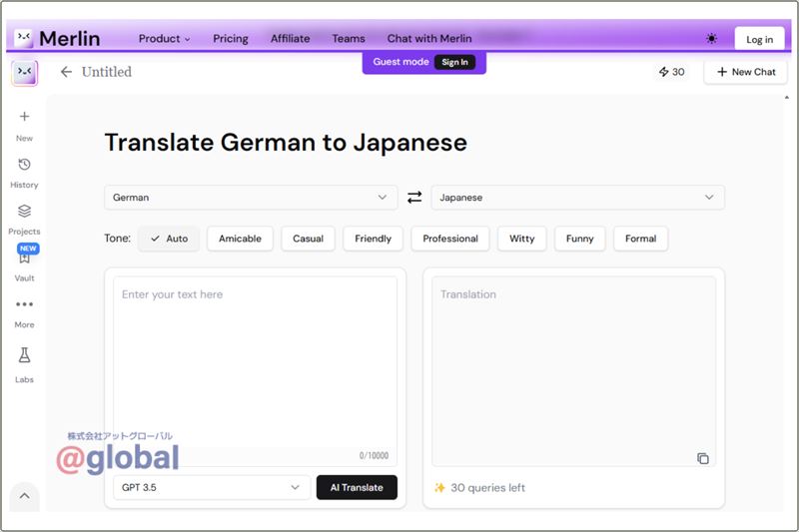
Task: Select the Funny tone
Action: click(x=580, y=239)
